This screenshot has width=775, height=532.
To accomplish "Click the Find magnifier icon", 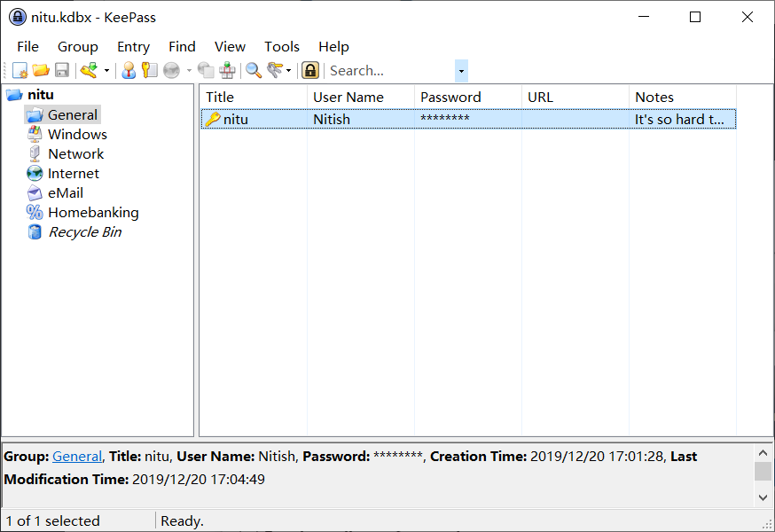I will coord(254,71).
